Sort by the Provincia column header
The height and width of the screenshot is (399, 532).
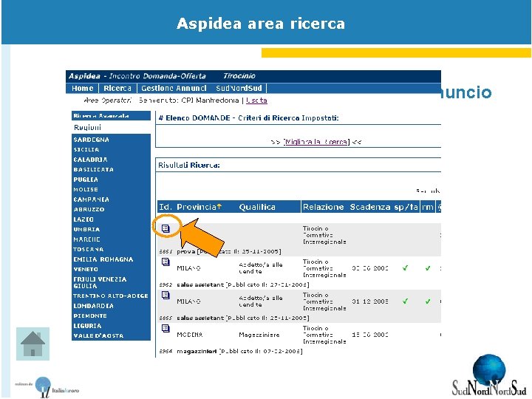point(197,207)
